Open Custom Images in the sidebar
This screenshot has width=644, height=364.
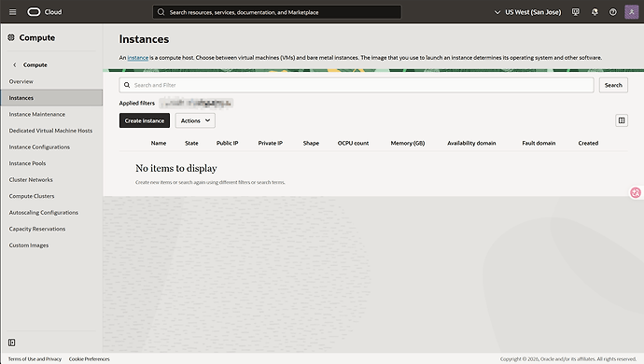(29, 245)
